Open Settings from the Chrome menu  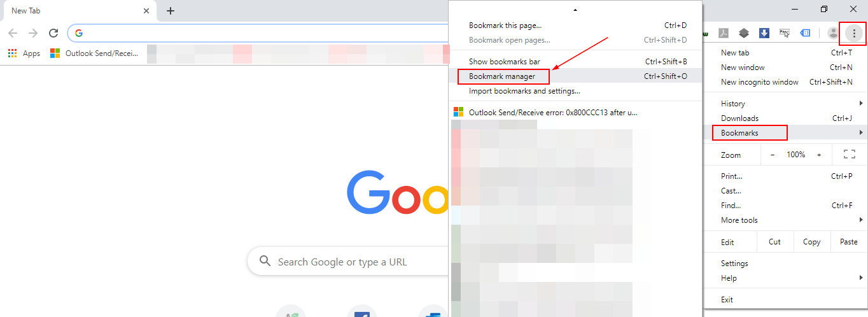[785, 264]
